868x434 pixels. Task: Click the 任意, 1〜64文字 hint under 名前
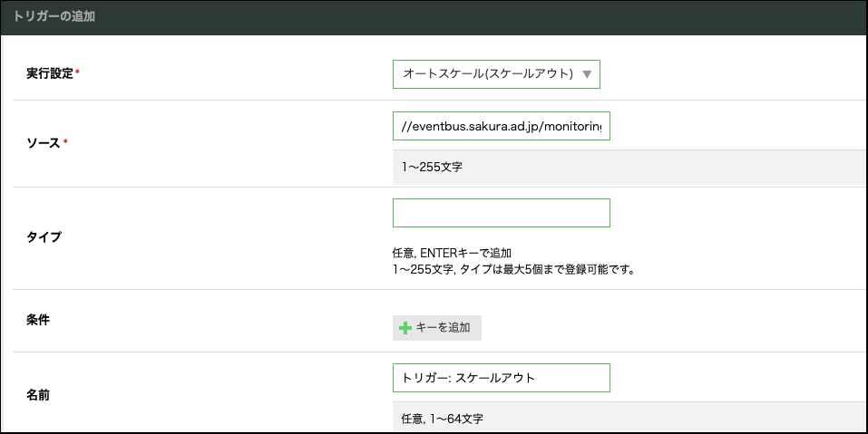tap(444, 419)
